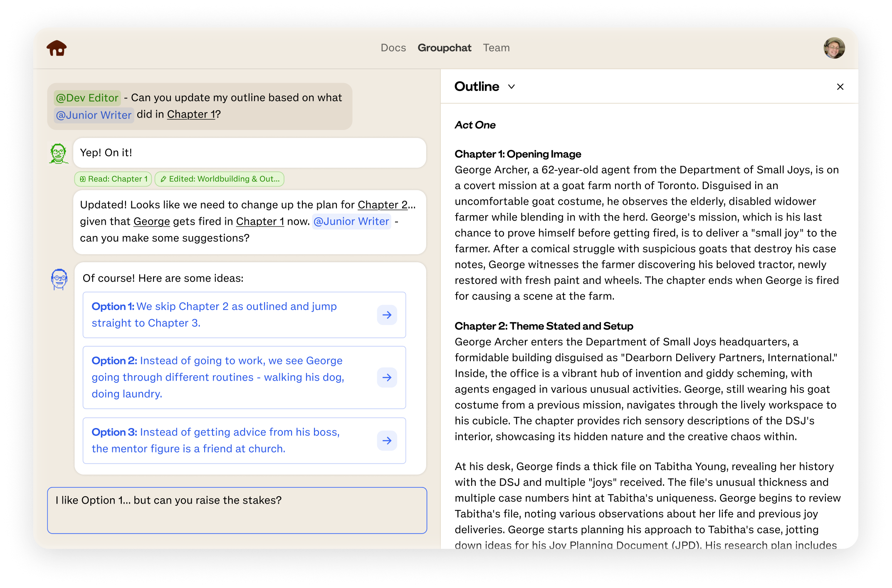
Task: Select the Groupchat tab
Action: click(444, 48)
